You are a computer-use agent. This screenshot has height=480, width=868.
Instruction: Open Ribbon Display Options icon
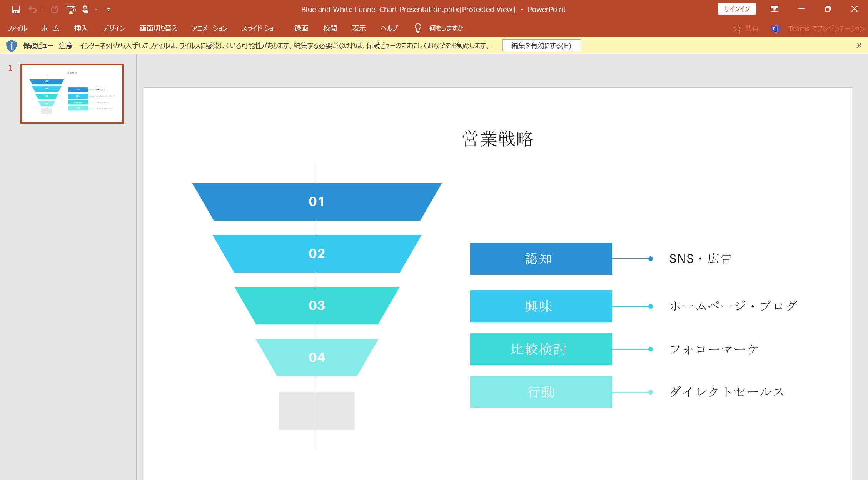pos(775,9)
